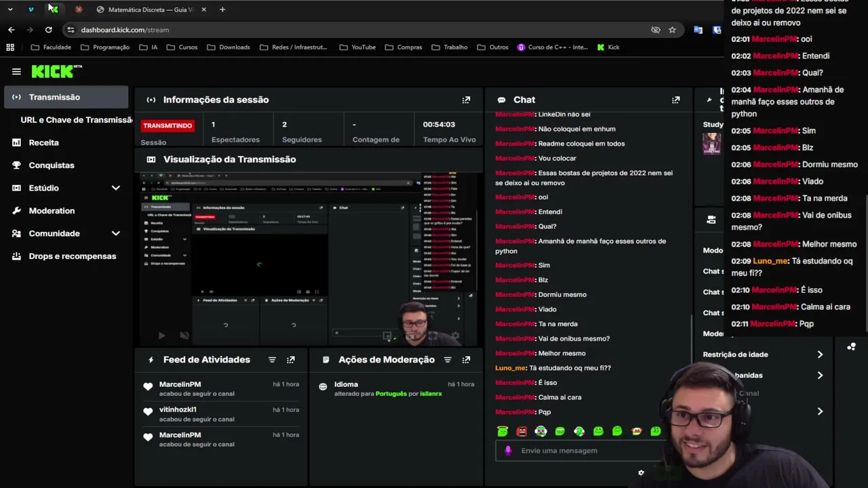This screenshot has width=868, height=488.
Task: Click the crossed-out eye icon in address bar
Action: click(656, 30)
